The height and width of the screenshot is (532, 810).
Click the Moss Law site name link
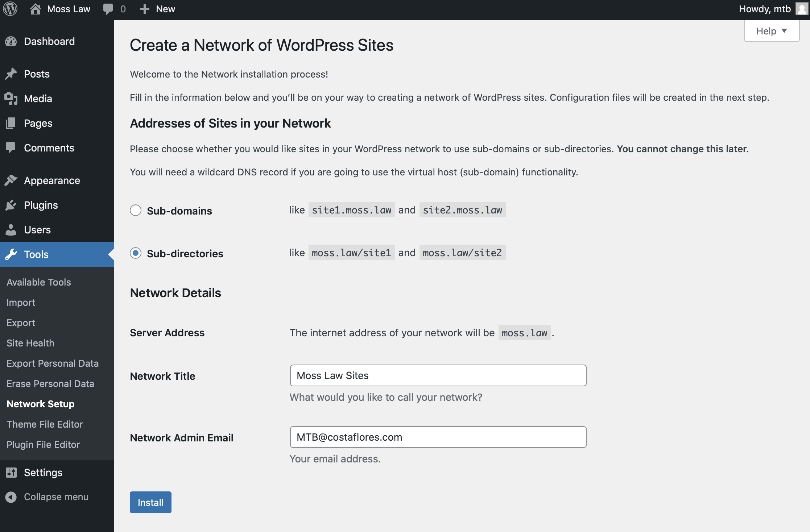pos(69,9)
